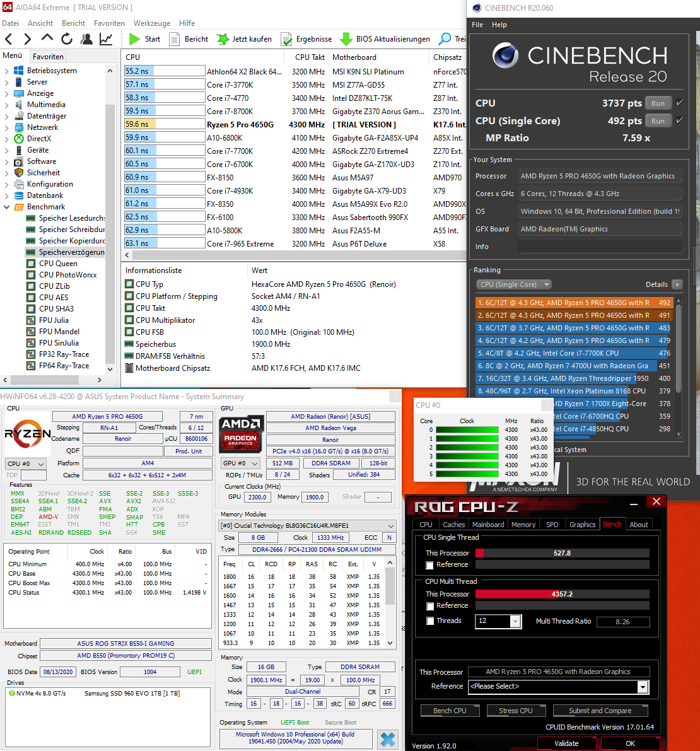Open Favoriten menu in AIDA64
Screen dimensions: 700x751
(109, 23)
